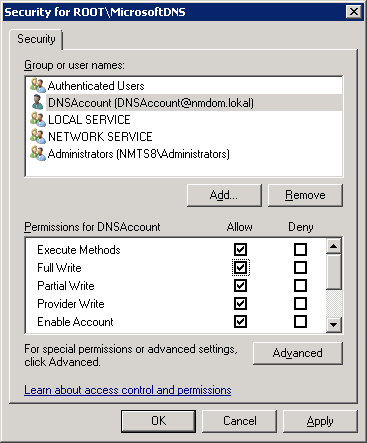Open Learn about access control and permissions link
The image size is (367, 443).
click(128, 390)
